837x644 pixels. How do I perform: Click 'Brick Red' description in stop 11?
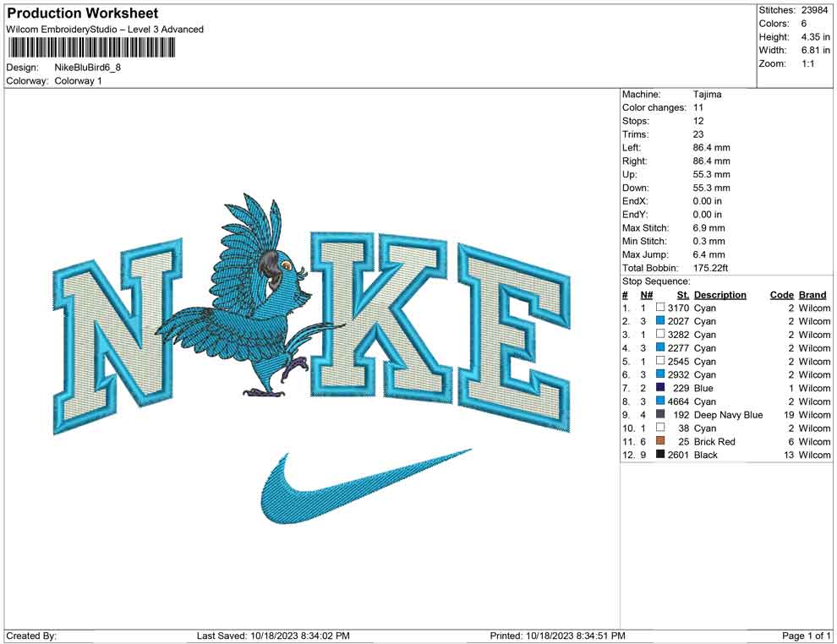coord(714,441)
